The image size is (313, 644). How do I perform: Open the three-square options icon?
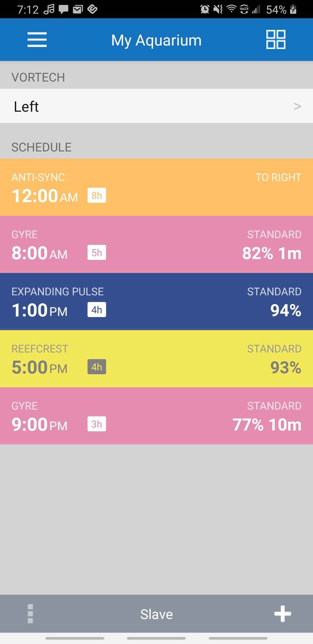click(x=30, y=614)
